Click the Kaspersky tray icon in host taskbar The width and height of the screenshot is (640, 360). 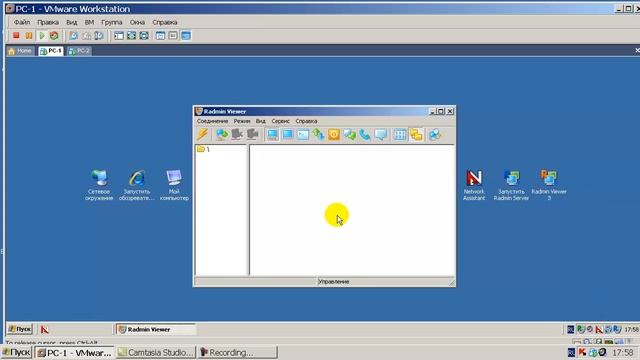click(x=582, y=352)
